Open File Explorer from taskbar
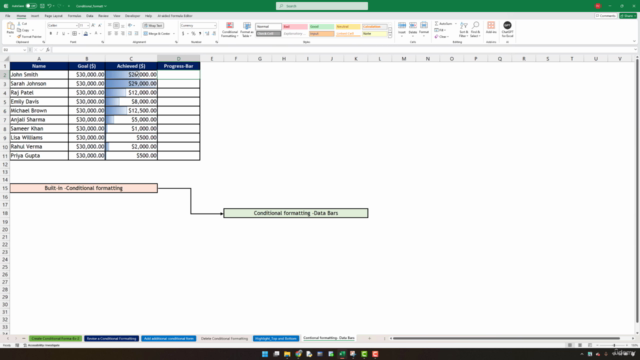This screenshot has height=360, width=640. 287,354
